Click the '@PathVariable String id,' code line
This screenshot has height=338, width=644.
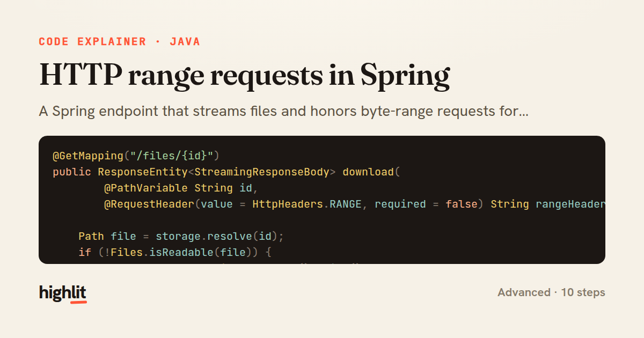coord(181,188)
